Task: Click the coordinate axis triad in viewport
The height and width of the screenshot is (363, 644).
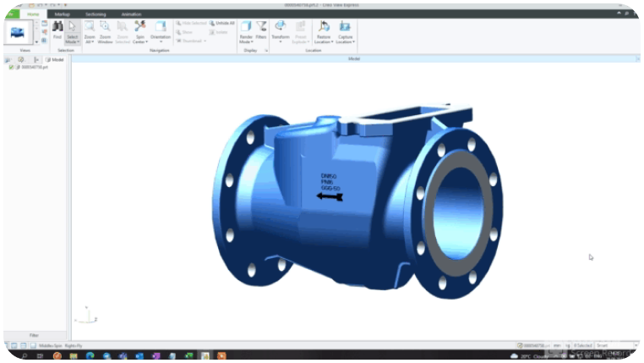Action: [87, 316]
